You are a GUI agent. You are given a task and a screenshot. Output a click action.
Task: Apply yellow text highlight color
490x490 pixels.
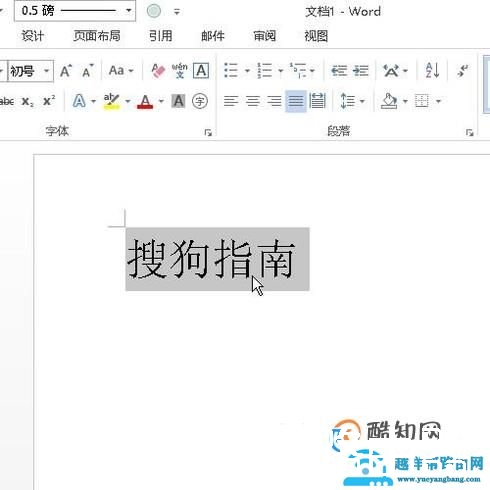[x=111, y=101]
